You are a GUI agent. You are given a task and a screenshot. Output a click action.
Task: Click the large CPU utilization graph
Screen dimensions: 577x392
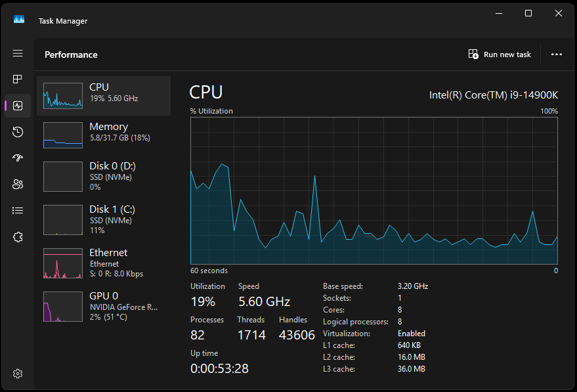[374, 190]
